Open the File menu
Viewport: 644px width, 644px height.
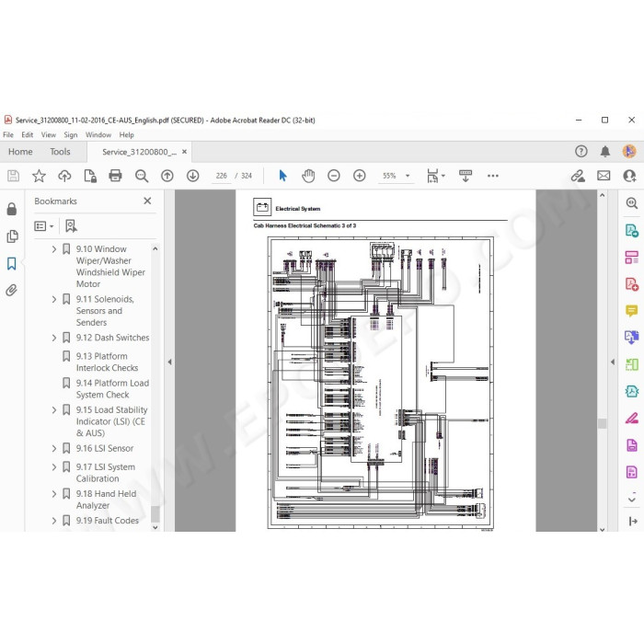click(8, 134)
